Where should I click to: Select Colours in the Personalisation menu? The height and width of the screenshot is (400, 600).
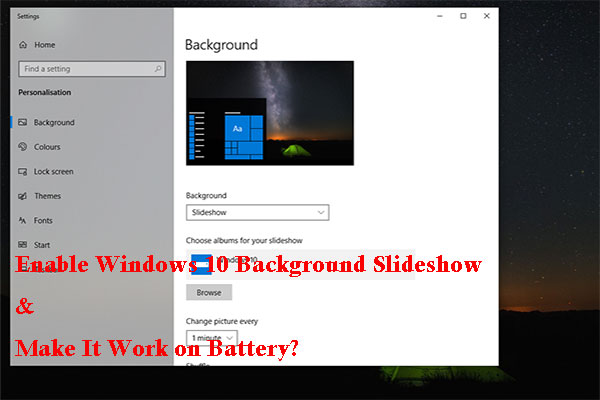click(x=47, y=147)
